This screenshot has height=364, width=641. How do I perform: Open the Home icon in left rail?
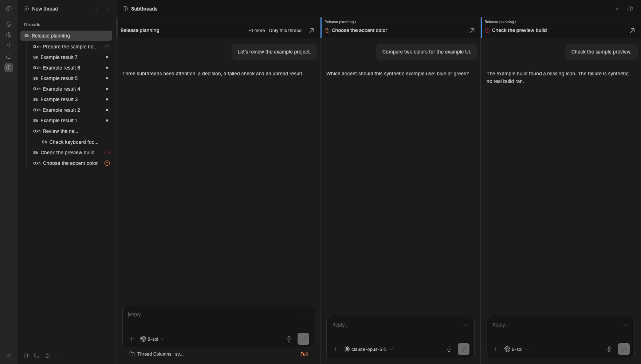[9, 24]
